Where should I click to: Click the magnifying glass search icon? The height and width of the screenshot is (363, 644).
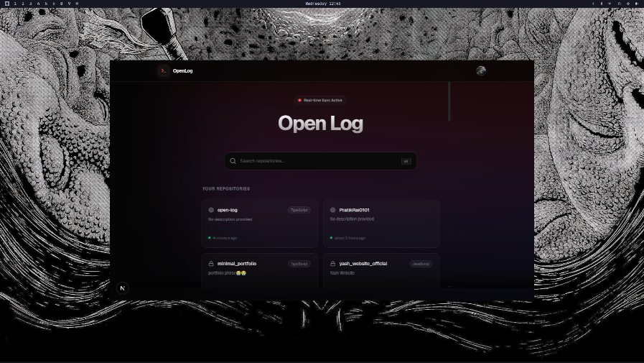tap(233, 161)
